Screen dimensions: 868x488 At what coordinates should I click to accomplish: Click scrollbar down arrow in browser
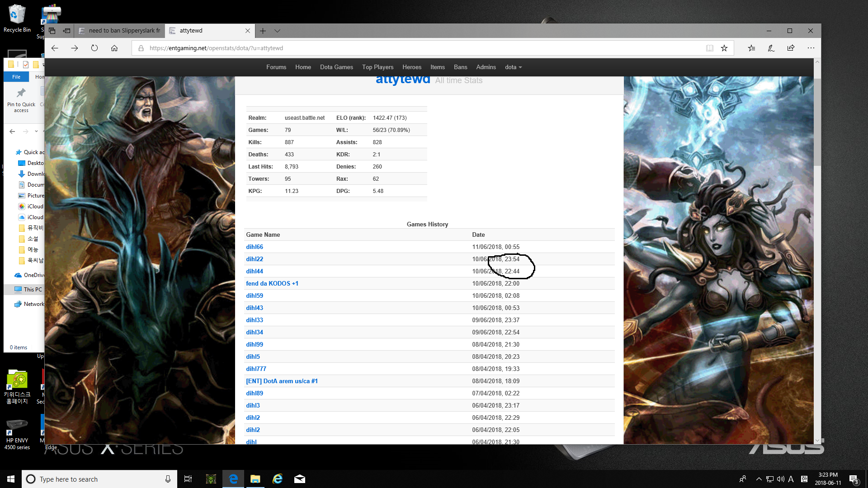pyautogui.click(x=817, y=440)
